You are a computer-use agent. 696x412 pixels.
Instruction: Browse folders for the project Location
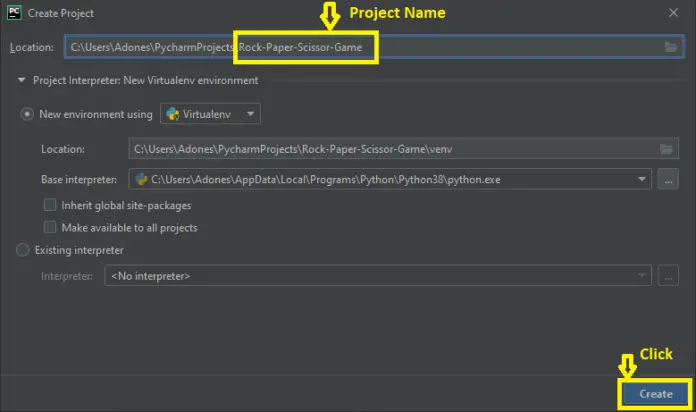670,47
